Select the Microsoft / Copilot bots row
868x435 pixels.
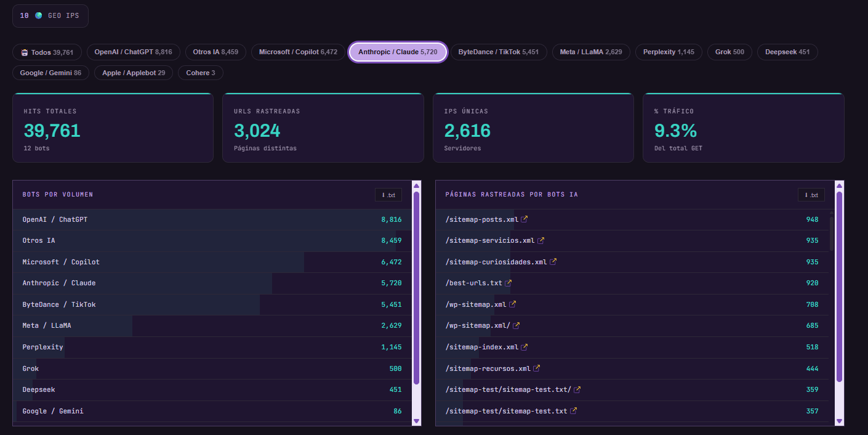coord(212,262)
